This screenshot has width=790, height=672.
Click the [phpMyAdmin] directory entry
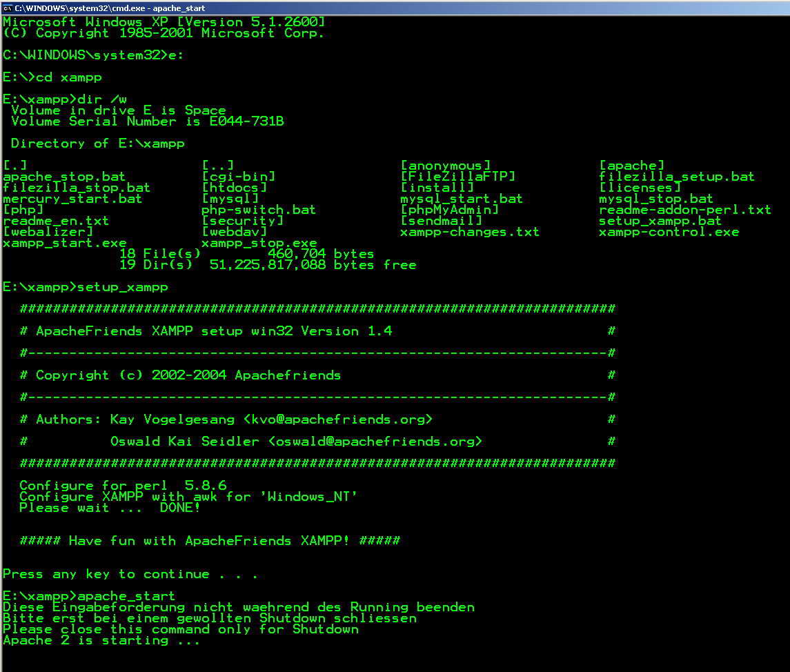point(449,210)
